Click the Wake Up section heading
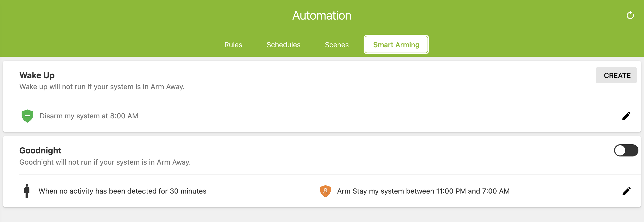Image resolution: width=644 pixels, height=222 pixels. click(x=37, y=75)
